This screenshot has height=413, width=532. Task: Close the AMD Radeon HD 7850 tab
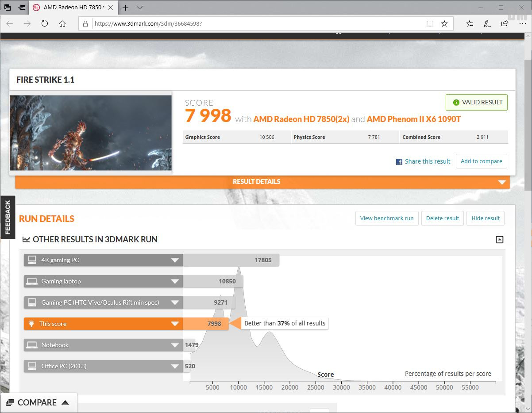coord(111,8)
